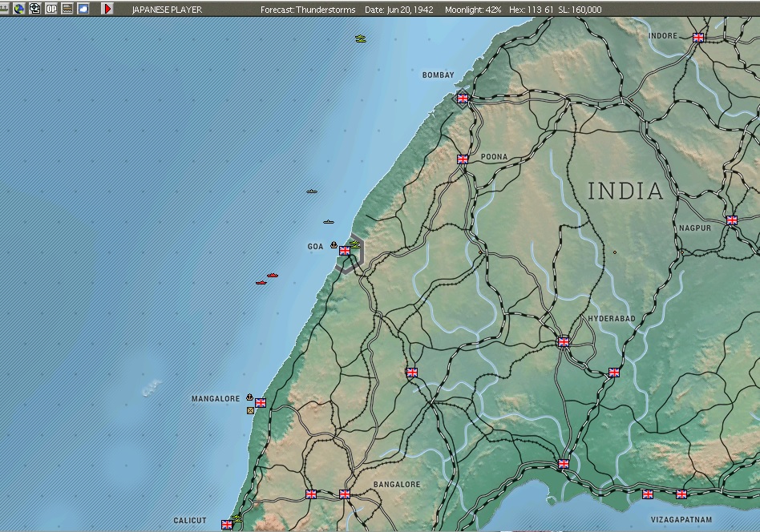
Task: Click the NAGPUR map label
Action: [x=695, y=228]
